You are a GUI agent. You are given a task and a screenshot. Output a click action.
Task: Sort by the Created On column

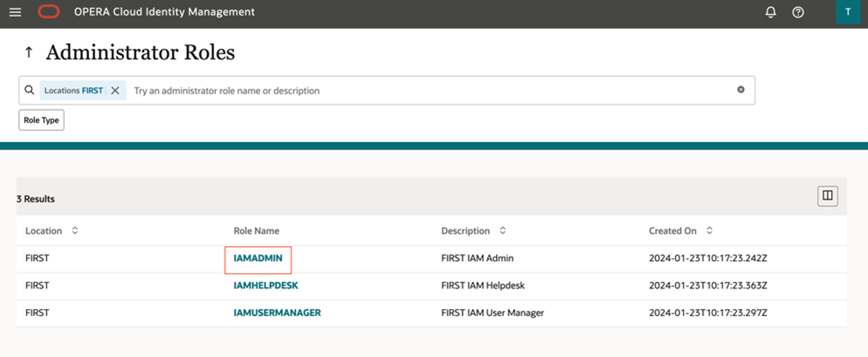709,230
